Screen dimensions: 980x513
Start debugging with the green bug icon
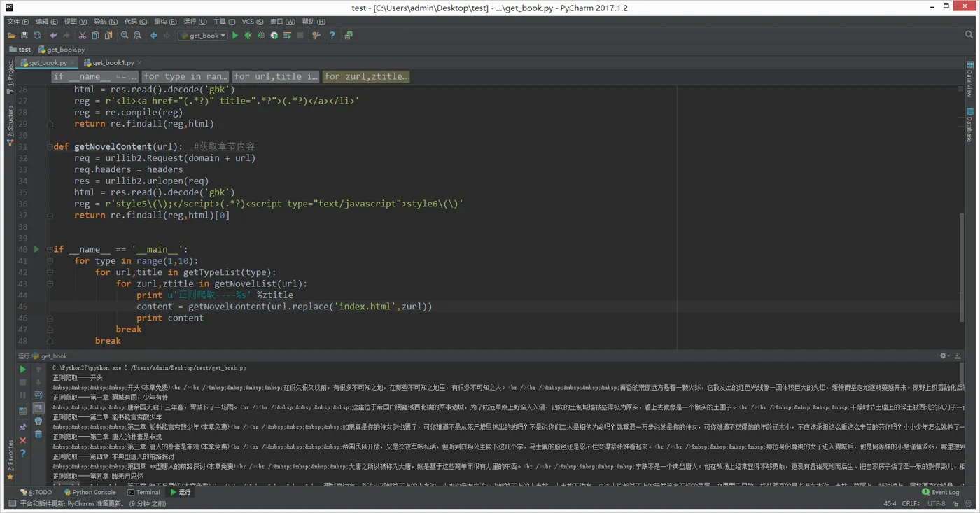248,36
